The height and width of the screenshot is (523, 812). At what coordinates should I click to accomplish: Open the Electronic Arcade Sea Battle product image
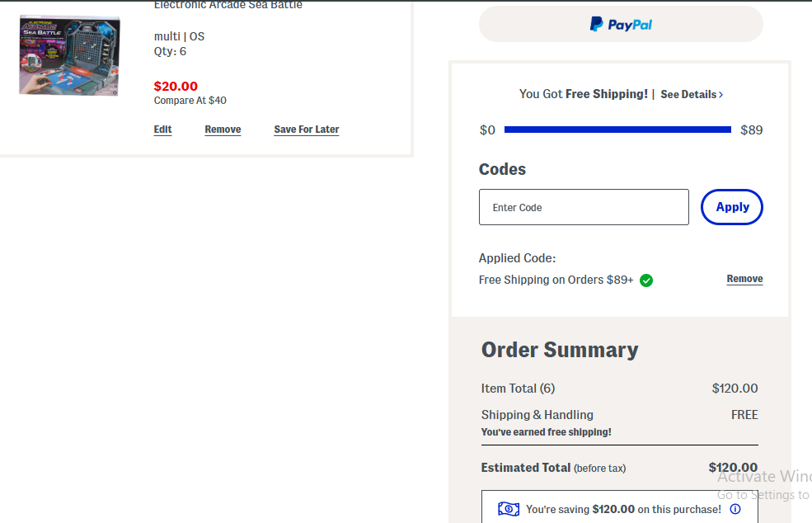pos(69,55)
